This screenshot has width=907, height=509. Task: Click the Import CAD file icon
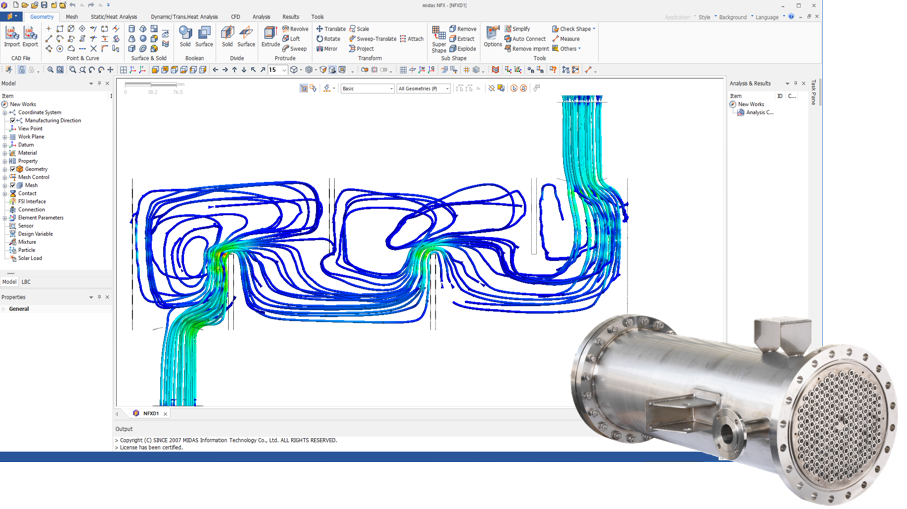pos(12,37)
